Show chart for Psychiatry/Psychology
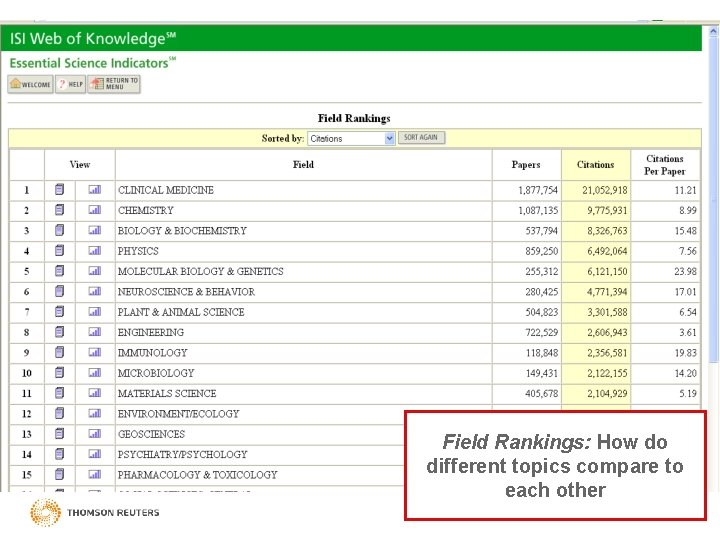This screenshot has height=540, width=720. (x=95, y=454)
